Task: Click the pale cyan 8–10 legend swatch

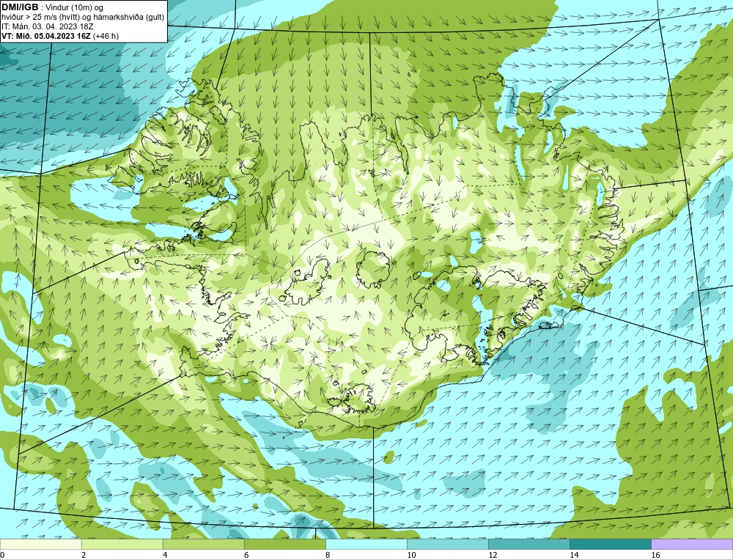Action: 366,544
